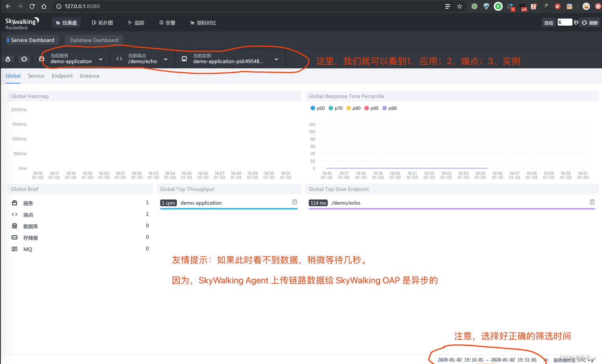
Task: Focus the refresh interval seconds input
Action: [565, 22]
